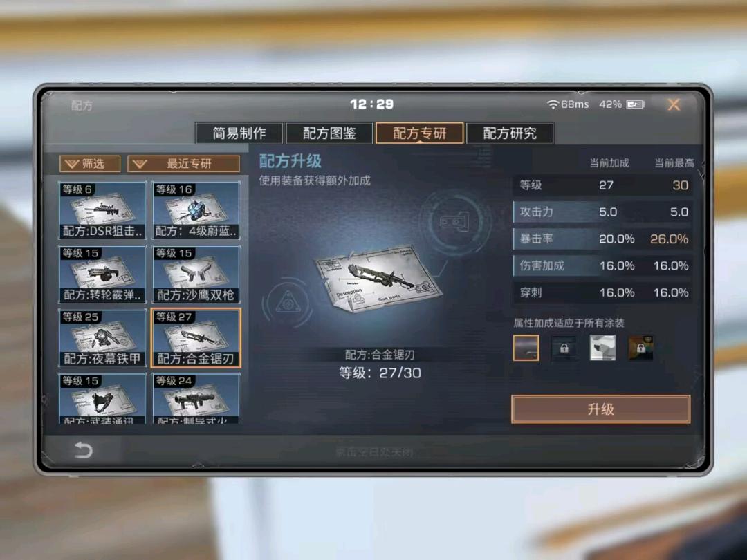Viewport: 747px width, 560px height.
Task: Close the recipe panel with orange X
Action: tap(673, 104)
